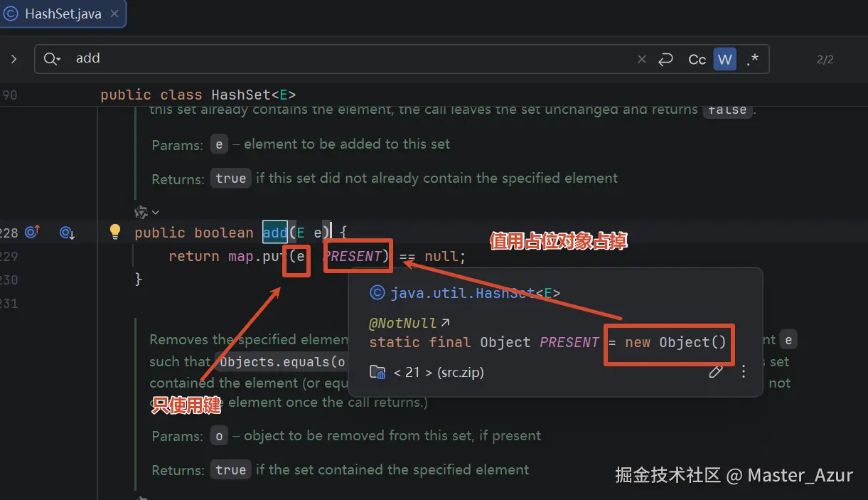Click the 'true' code tag under Returns near bottom
The height and width of the screenshot is (500, 868).
pyautogui.click(x=231, y=470)
